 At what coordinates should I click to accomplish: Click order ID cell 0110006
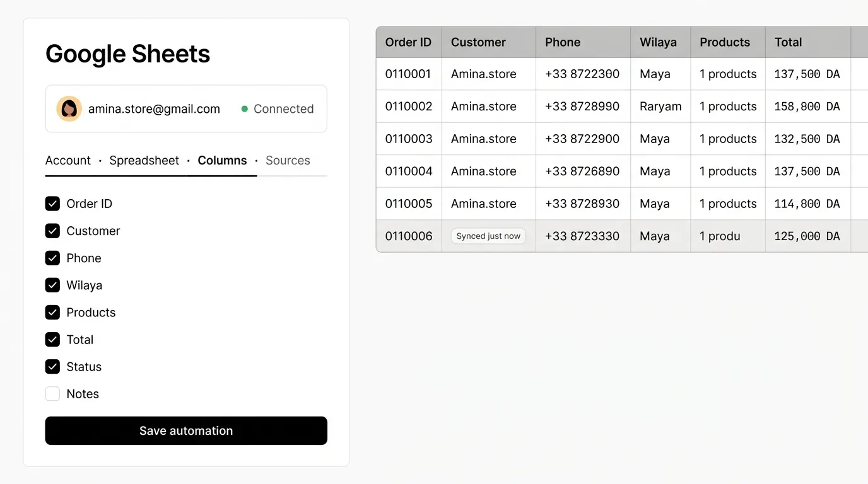(409, 236)
